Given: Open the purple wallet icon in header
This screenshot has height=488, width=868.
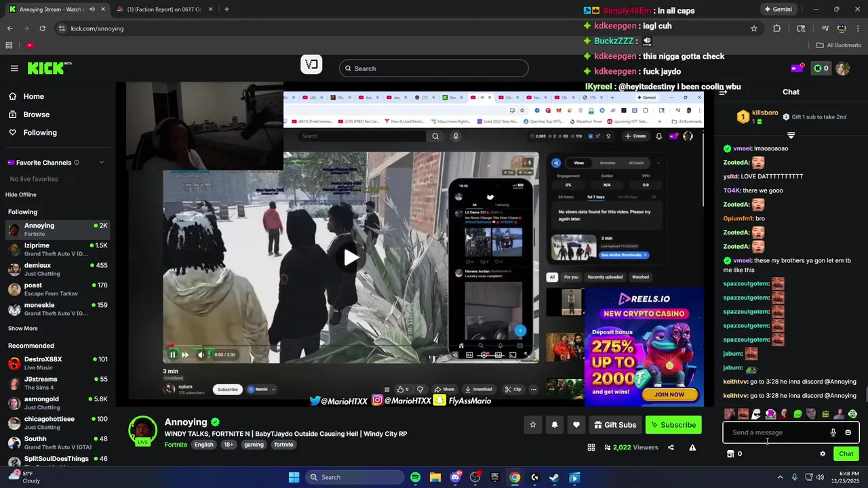Looking at the screenshot, I should pyautogui.click(x=797, y=68).
